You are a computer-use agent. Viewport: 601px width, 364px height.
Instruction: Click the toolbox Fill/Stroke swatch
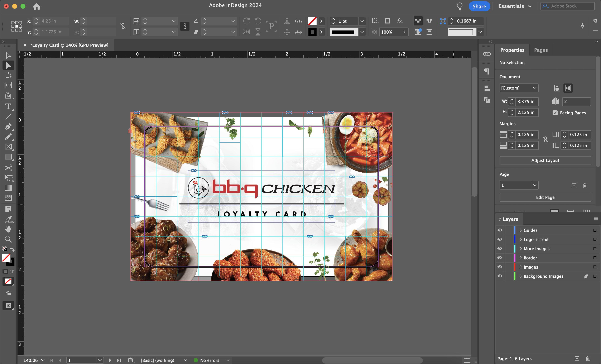click(8, 260)
